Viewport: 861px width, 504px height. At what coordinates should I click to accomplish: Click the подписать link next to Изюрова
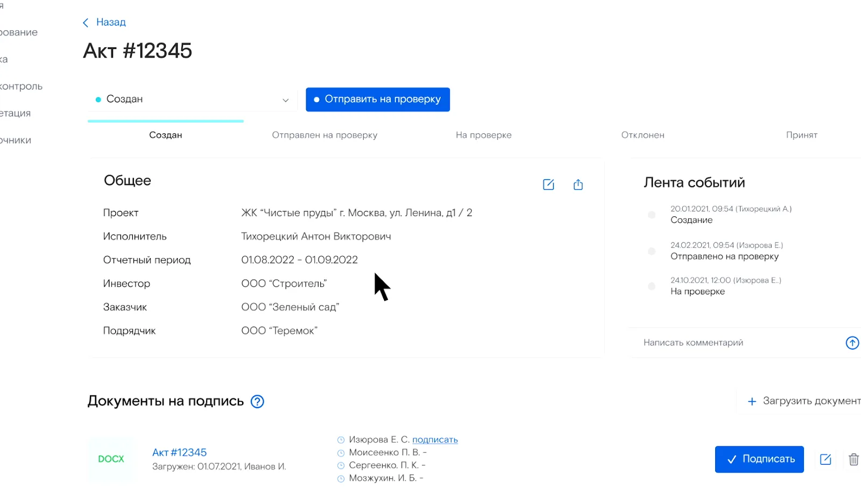(435, 440)
